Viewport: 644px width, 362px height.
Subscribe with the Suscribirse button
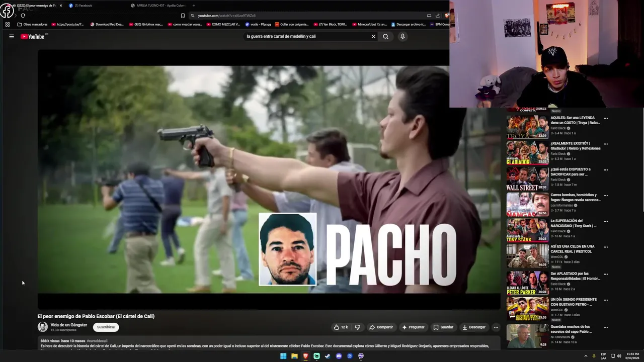[106, 327]
